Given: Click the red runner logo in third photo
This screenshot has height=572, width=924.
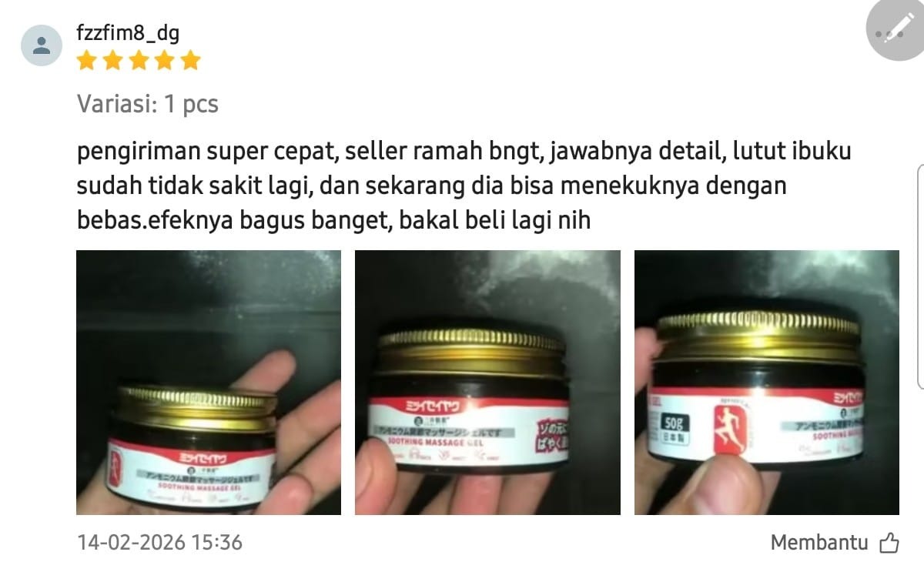Looking at the screenshot, I should [725, 430].
